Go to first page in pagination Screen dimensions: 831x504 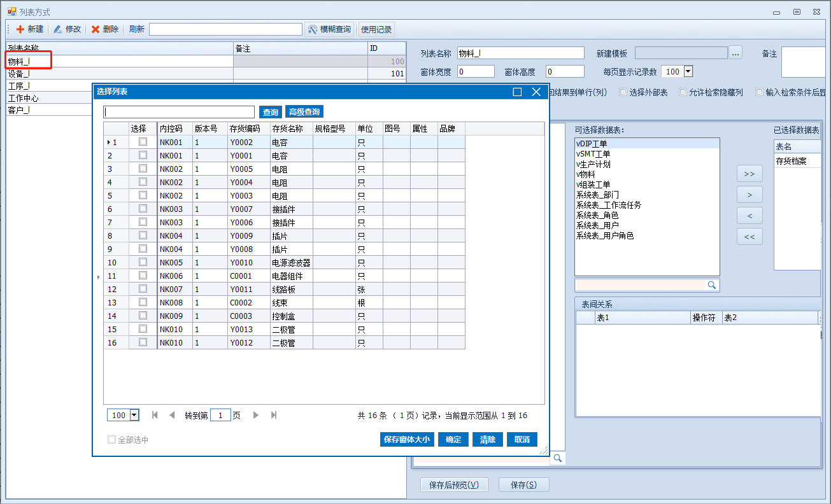[x=155, y=415]
